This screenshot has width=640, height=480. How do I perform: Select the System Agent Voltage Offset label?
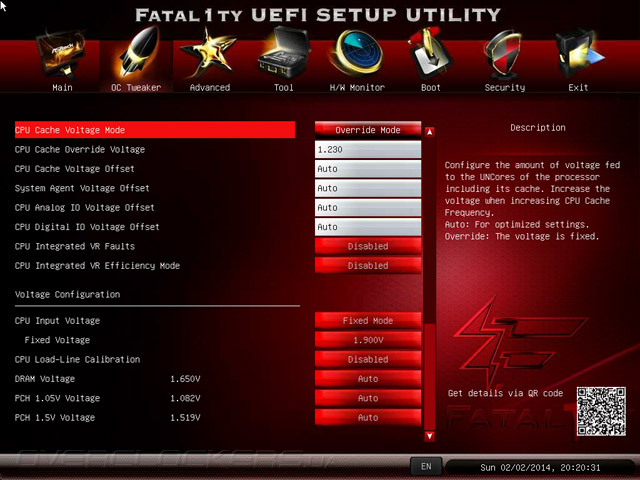click(x=82, y=188)
